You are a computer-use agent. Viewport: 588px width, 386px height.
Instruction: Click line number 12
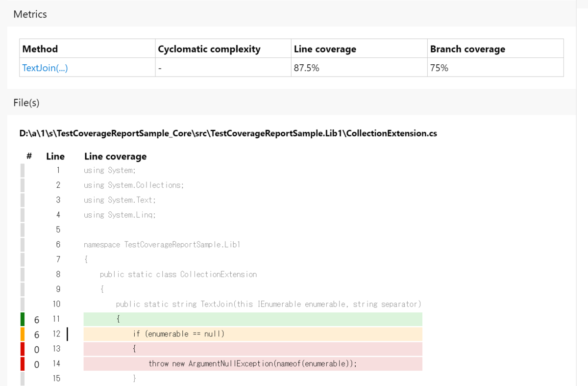[x=57, y=334]
